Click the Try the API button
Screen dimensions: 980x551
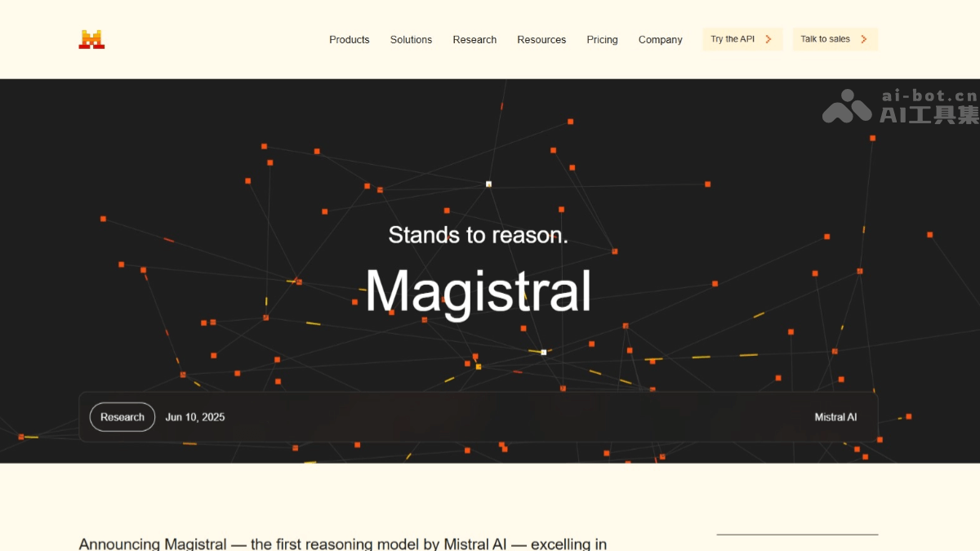(742, 38)
